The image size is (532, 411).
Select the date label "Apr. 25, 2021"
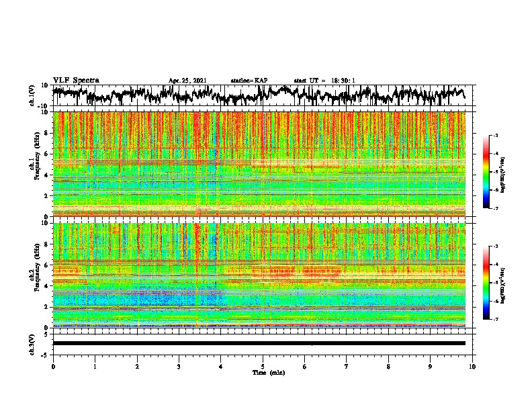click(187, 81)
